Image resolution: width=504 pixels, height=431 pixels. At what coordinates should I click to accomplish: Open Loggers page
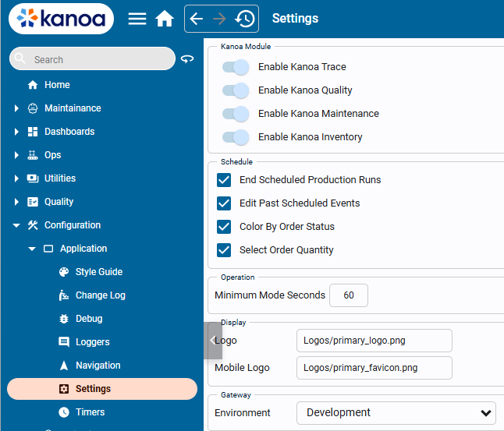pos(92,342)
